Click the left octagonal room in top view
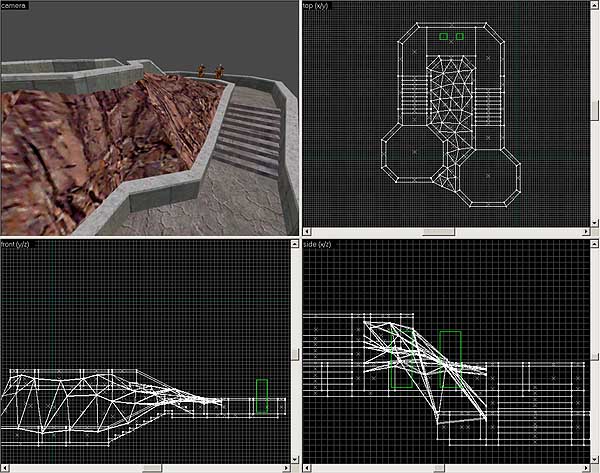This screenshot has width=600, height=473. click(413, 152)
